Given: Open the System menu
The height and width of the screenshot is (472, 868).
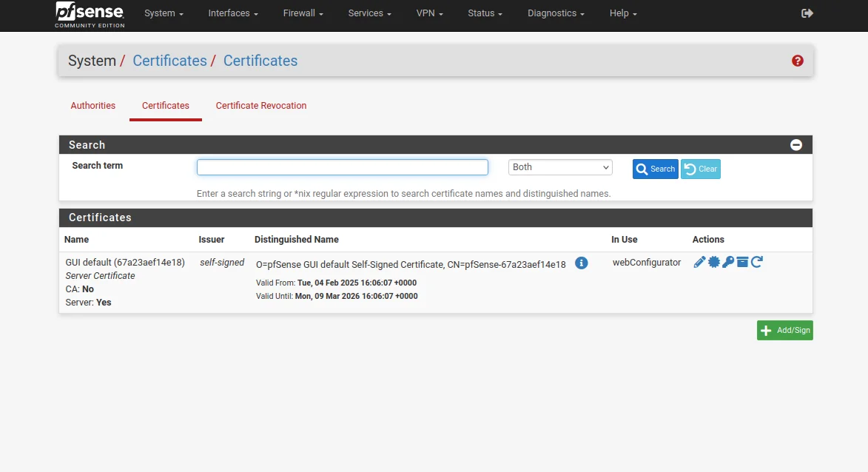Looking at the screenshot, I should 164,13.
